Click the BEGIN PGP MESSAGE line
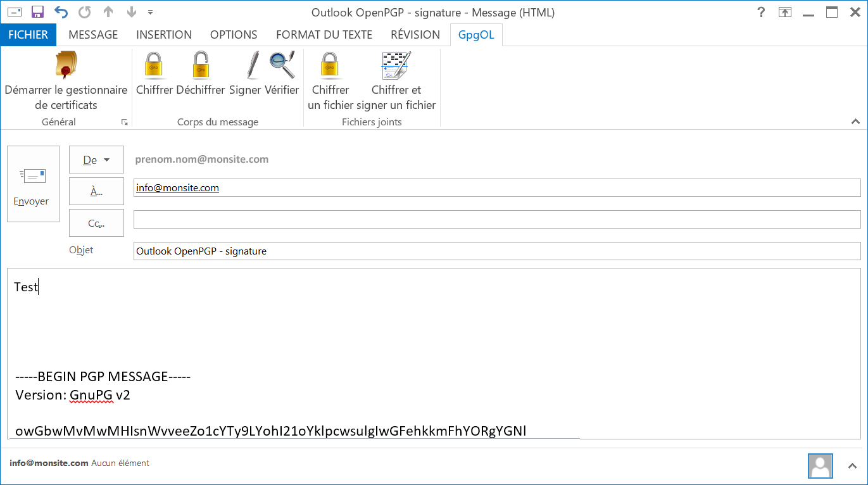 point(103,377)
